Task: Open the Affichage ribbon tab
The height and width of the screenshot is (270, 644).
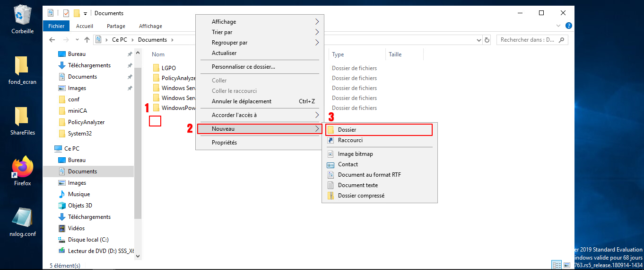Action: 150,26
